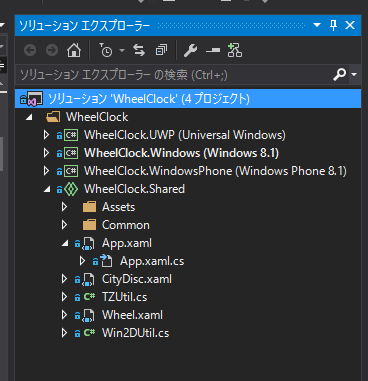
Task: Select the WheelClock folder item
Action: point(97,117)
